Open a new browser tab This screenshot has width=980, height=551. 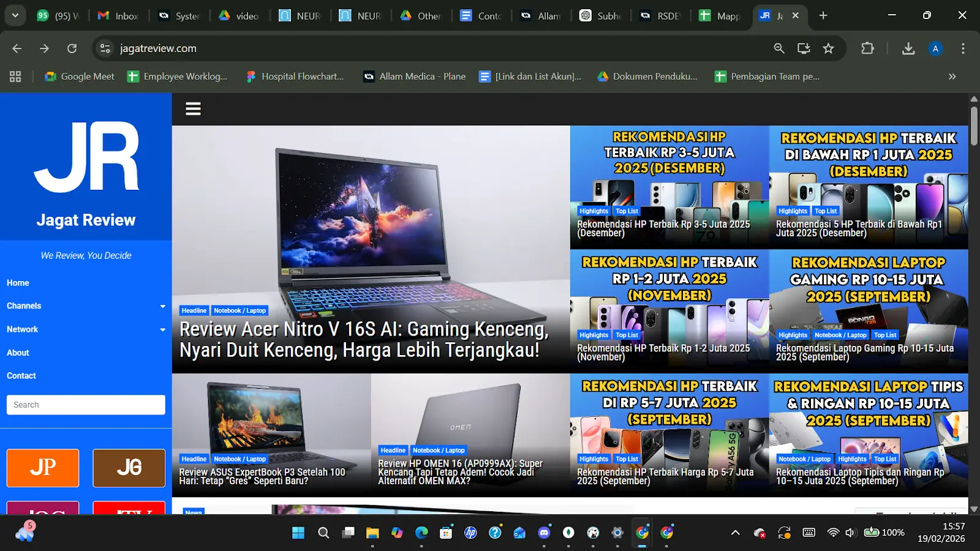pyautogui.click(x=823, y=16)
